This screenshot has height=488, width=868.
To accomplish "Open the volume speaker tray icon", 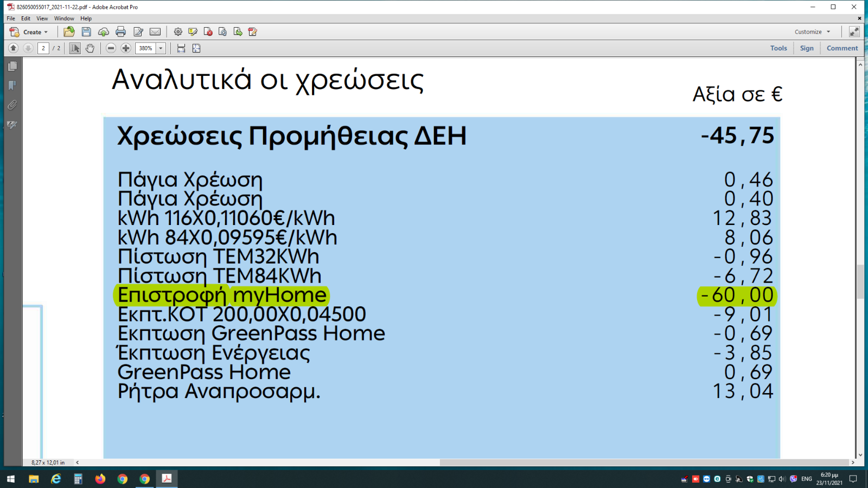I will tap(782, 479).
